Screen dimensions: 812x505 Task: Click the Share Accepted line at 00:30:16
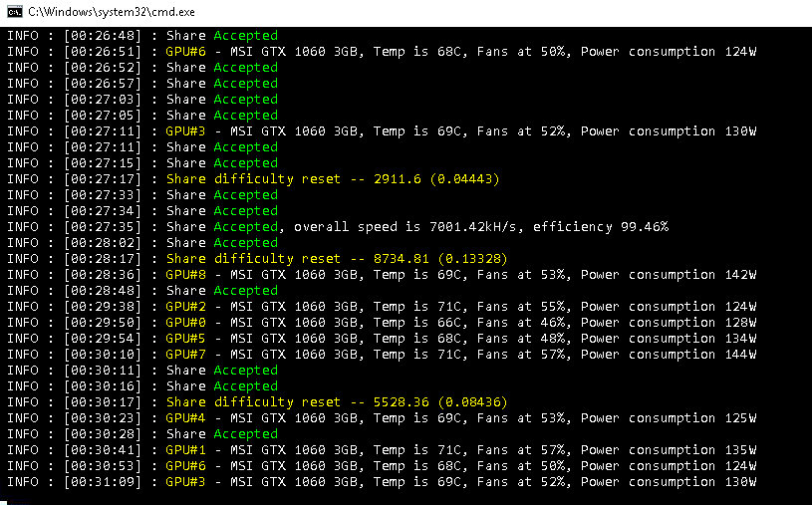(x=142, y=386)
